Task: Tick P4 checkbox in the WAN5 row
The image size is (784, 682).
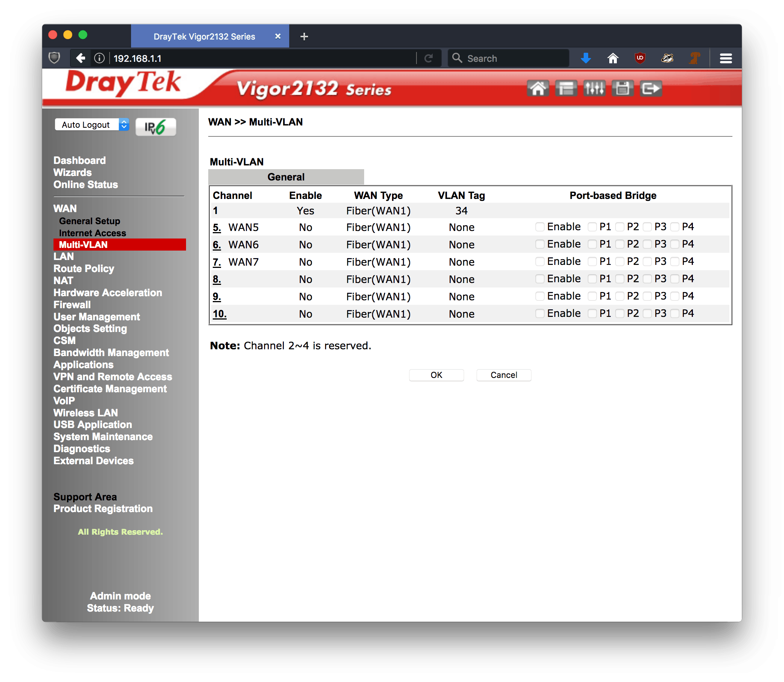Action: [x=674, y=227]
